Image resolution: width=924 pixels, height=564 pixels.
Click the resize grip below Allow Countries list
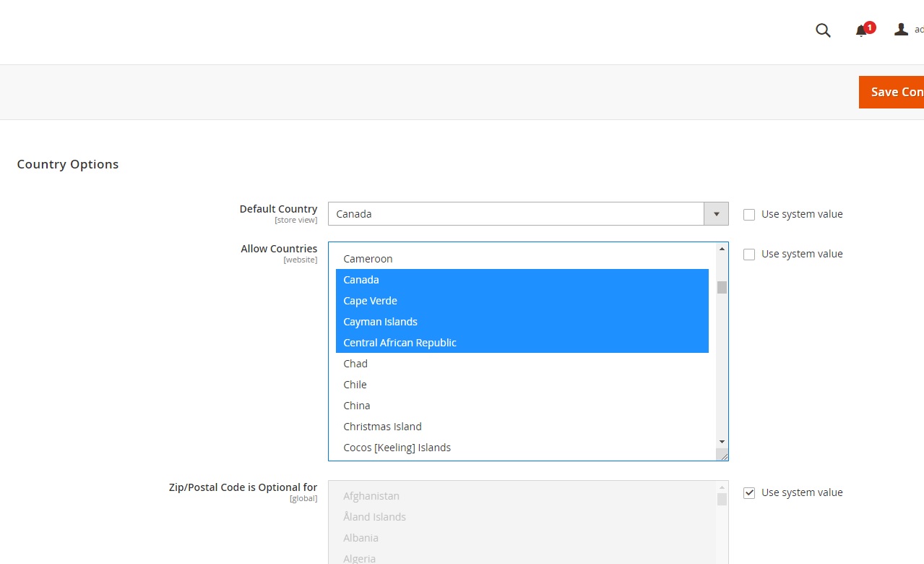724,456
